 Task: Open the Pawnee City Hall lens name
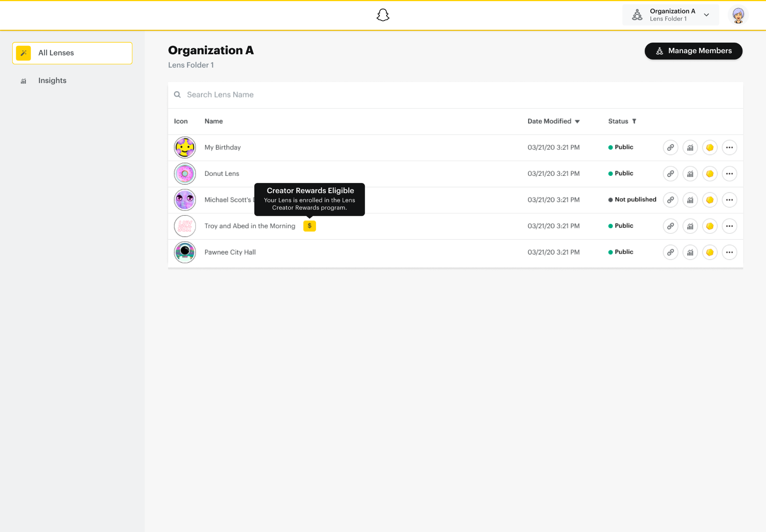point(230,252)
